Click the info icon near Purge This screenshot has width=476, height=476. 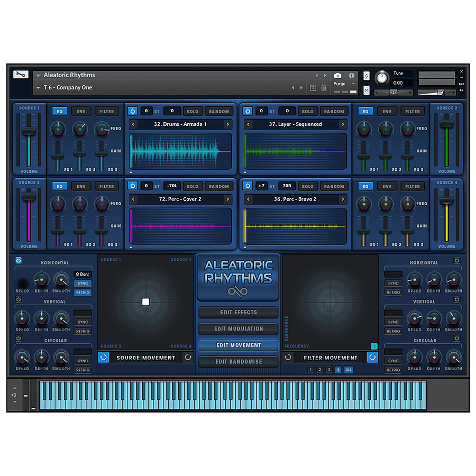tap(352, 75)
